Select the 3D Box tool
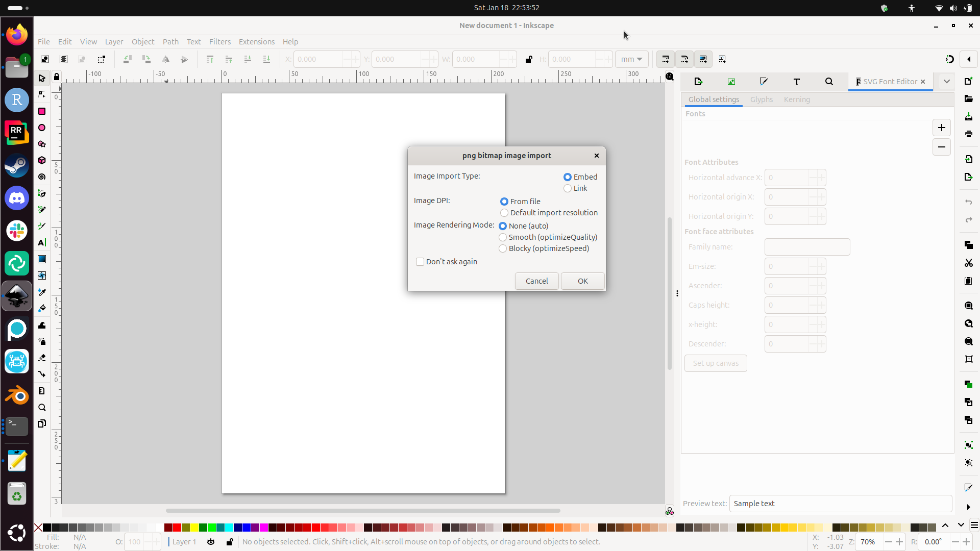This screenshot has width=980, height=551. pos(42,160)
